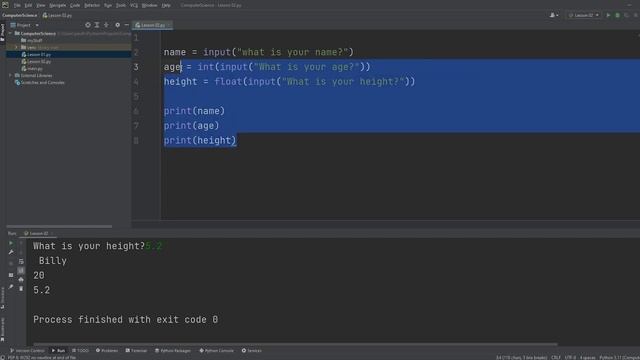Collapse the ComputerScience root folder

point(11,33)
